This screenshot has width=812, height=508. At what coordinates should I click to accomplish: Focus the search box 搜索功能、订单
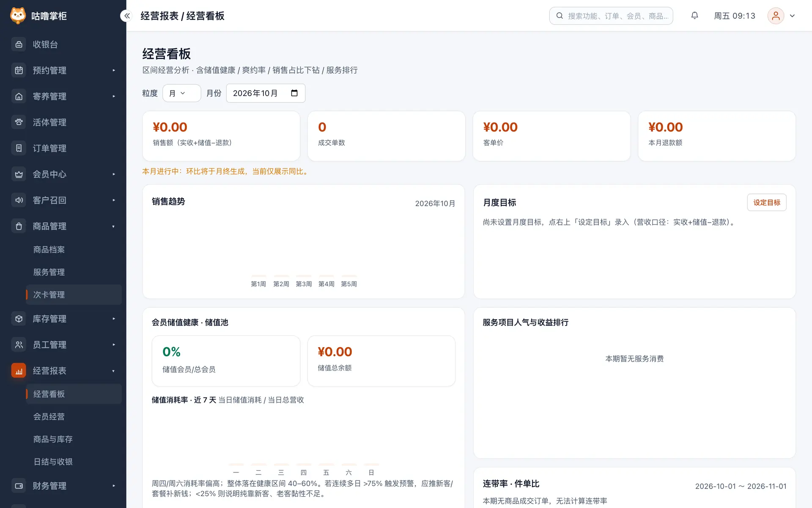pos(611,16)
